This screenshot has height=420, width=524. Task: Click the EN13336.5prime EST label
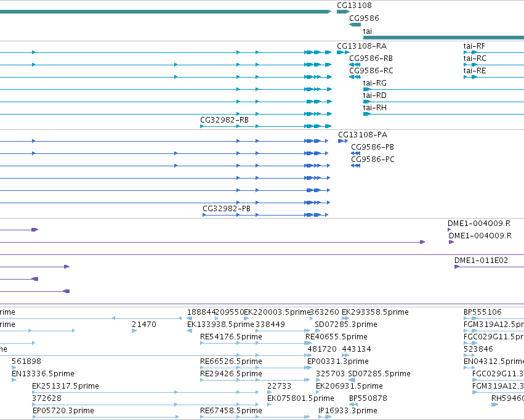[42, 374]
